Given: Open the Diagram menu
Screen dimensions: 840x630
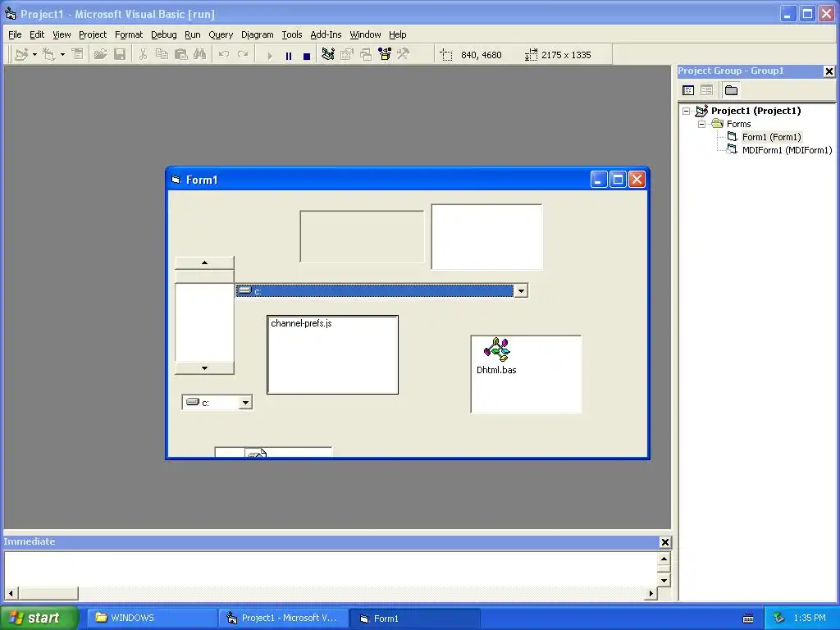Looking at the screenshot, I should click(257, 34).
